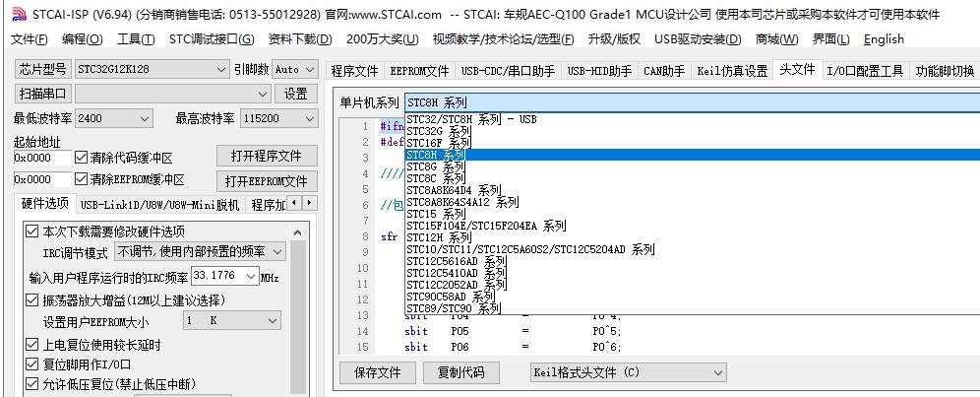Select the 程序文件 tab
This screenshot has height=397, width=980.
(x=354, y=71)
